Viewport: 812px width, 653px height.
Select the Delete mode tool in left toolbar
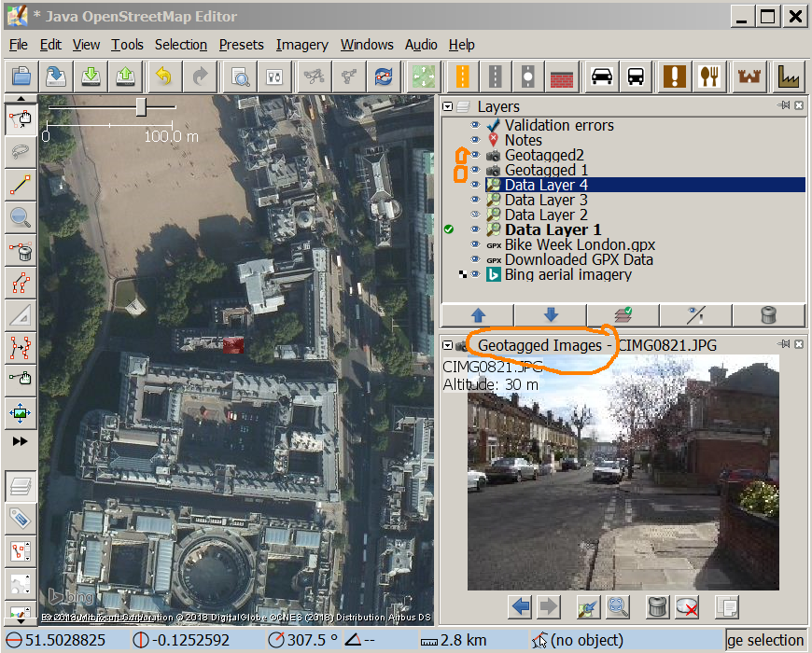(20, 250)
